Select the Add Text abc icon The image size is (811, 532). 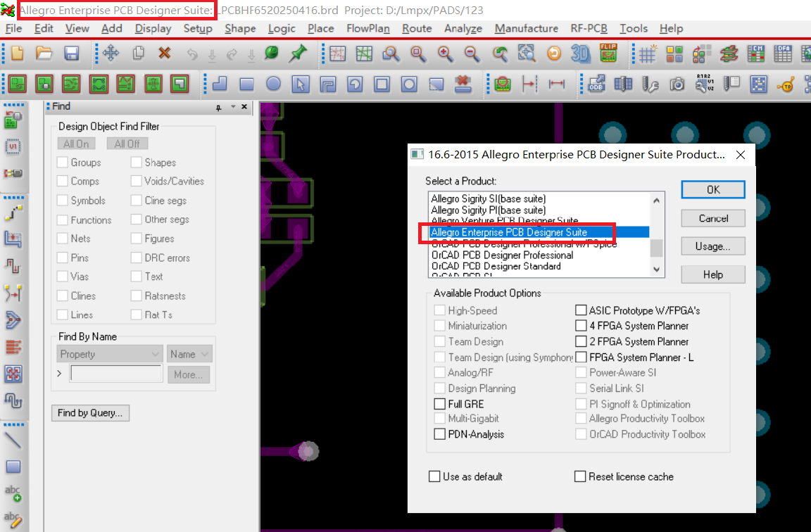pos(13,493)
